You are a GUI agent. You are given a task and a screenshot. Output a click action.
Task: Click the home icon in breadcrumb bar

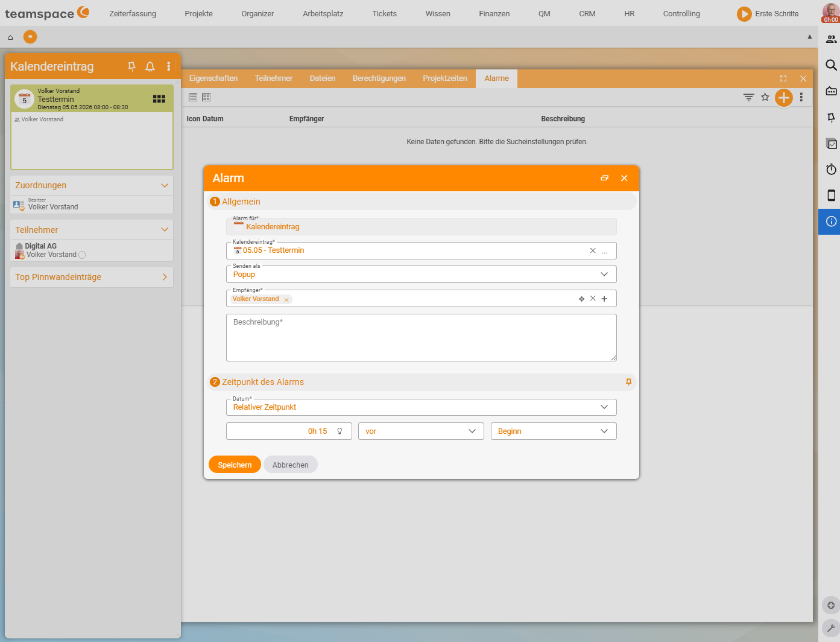(10, 37)
